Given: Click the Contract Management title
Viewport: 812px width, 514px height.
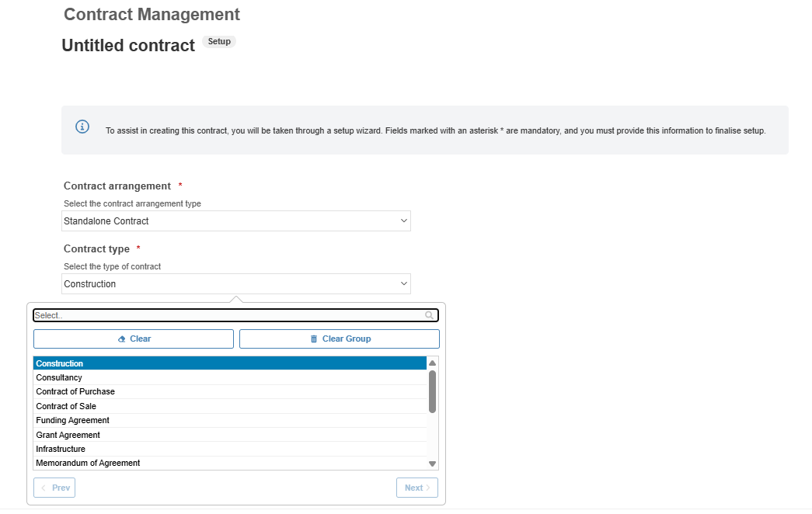Looking at the screenshot, I should pyautogui.click(x=152, y=15).
